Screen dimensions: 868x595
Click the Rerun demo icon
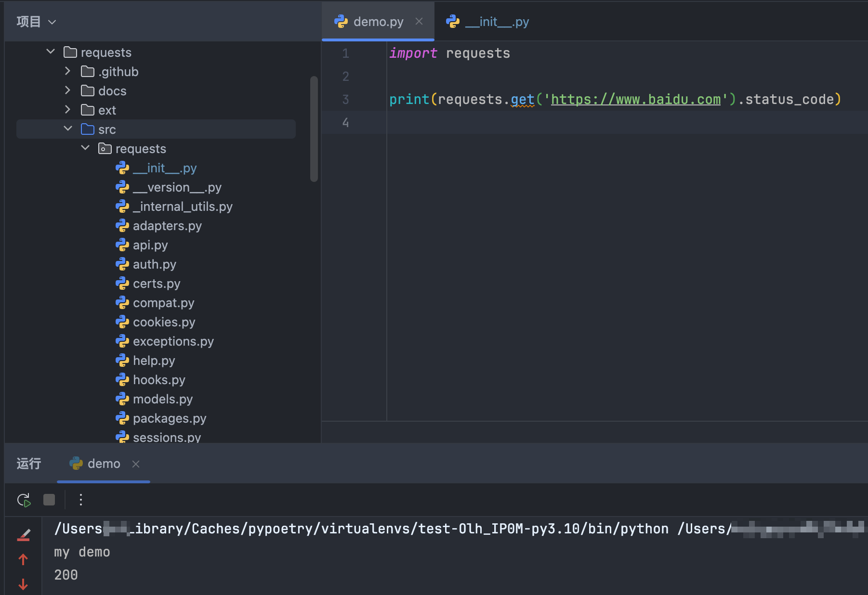tap(24, 500)
